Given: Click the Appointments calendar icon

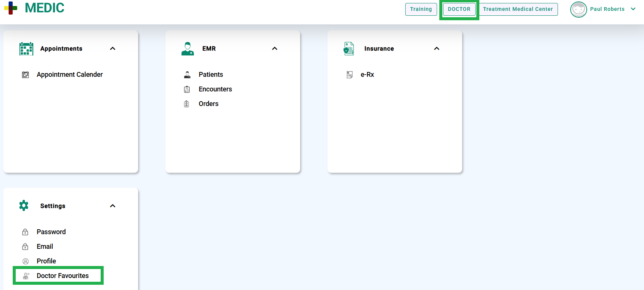Looking at the screenshot, I should pos(26,49).
